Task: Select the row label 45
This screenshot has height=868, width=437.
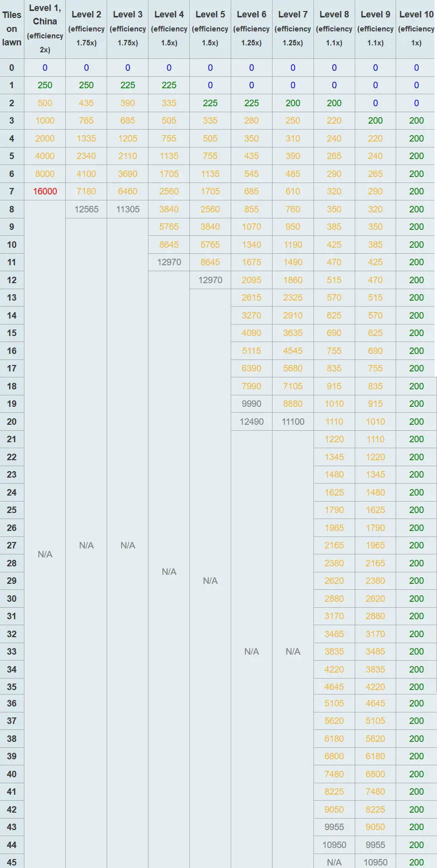Action: 12,862
